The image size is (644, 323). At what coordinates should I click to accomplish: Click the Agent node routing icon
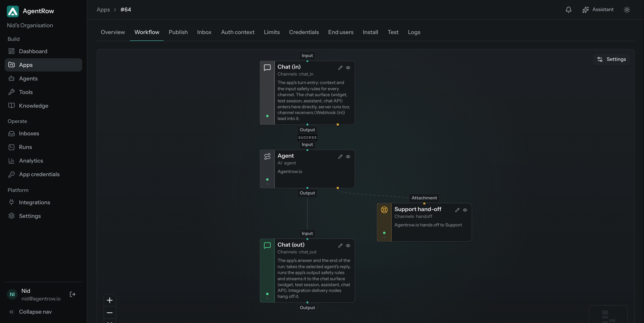267,157
